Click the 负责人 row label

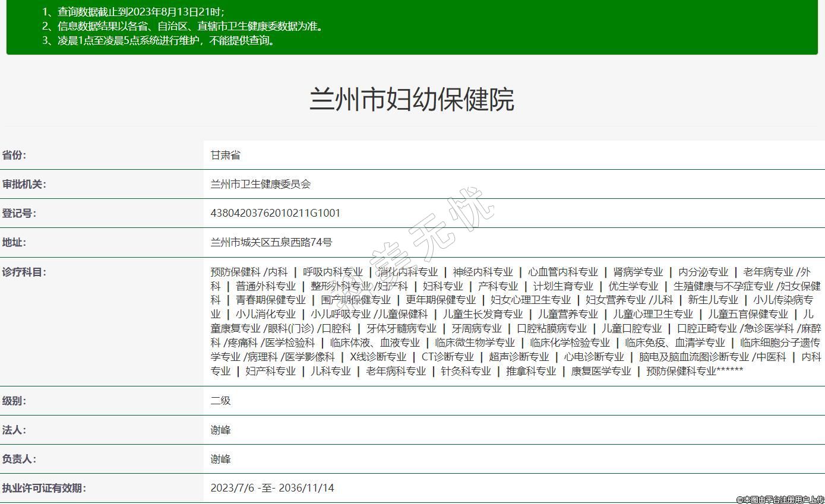click(x=19, y=459)
